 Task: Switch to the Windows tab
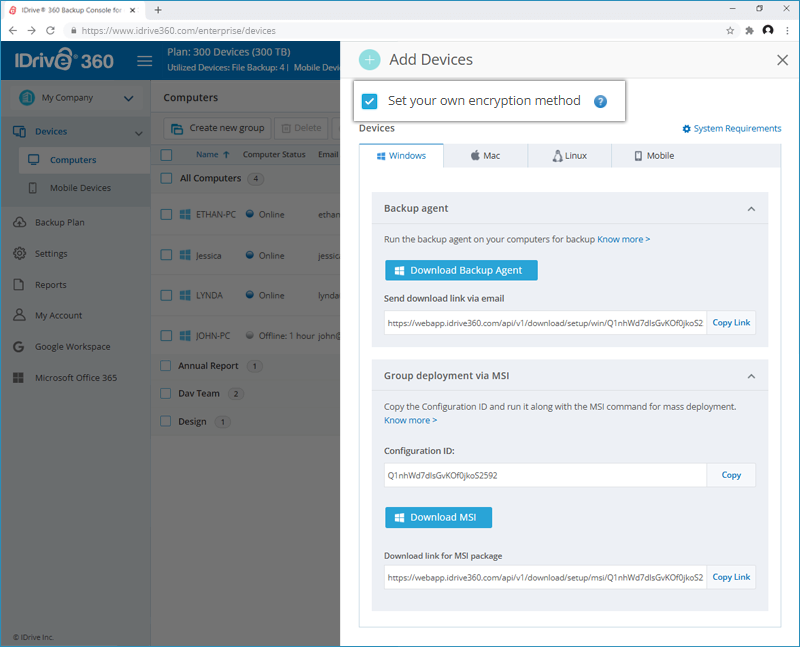click(x=402, y=156)
